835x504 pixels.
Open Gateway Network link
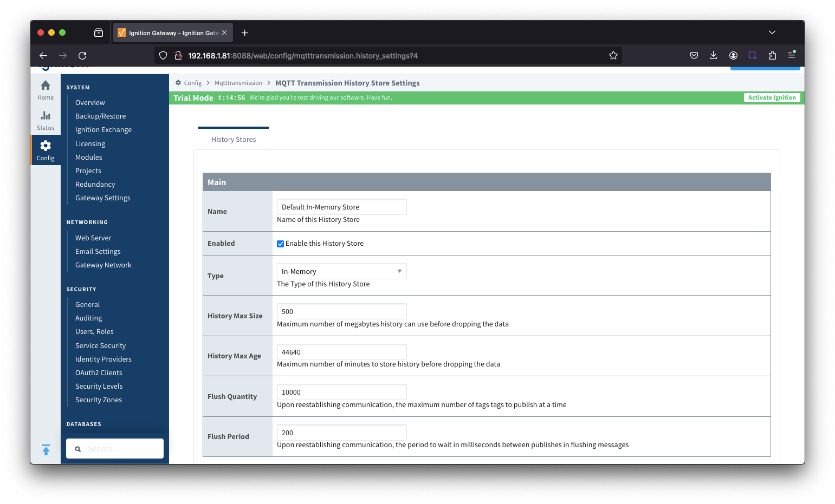(103, 265)
